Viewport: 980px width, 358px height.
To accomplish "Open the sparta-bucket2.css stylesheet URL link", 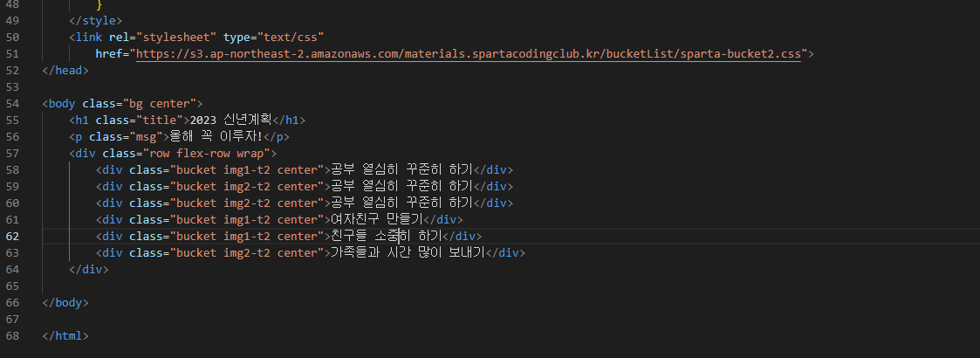I will pyautogui.click(x=468, y=54).
